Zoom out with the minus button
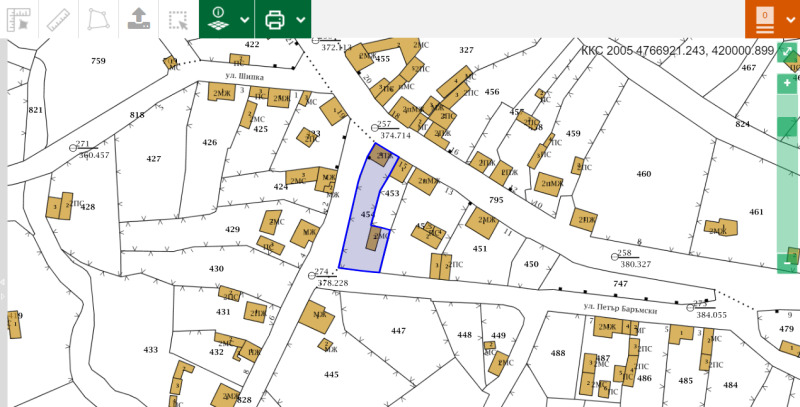 pyautogui.click(x=787, y=264)
